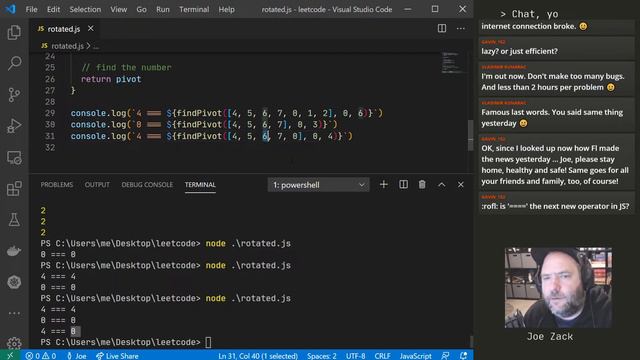Image resolution: width=640 pixels, height=360 pixels.
Task: Click the terminal input prompt line
Action: tap(126, 342)
